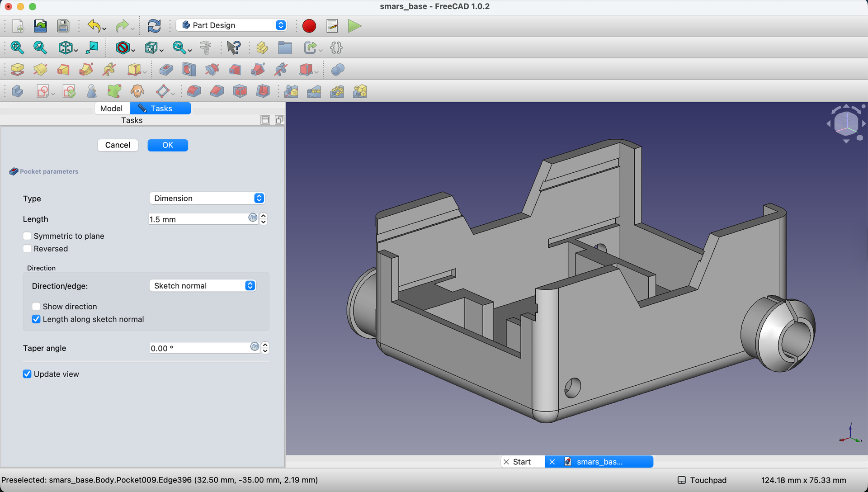Run macro with green play icon
This screenshot has width=868, height=492.
(x=355, y=26)
